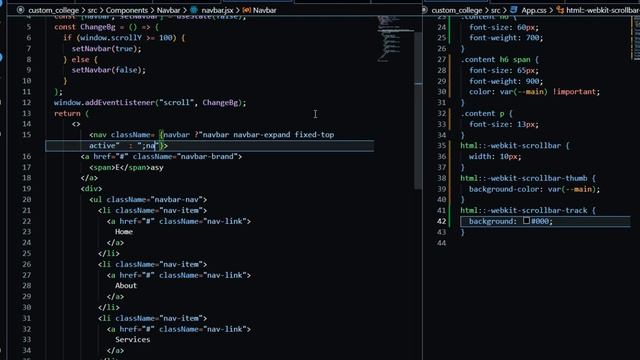Click line number 16 in the navbar.jsx gutter
The width and height of the screenshot is (640, 360).
27,156
